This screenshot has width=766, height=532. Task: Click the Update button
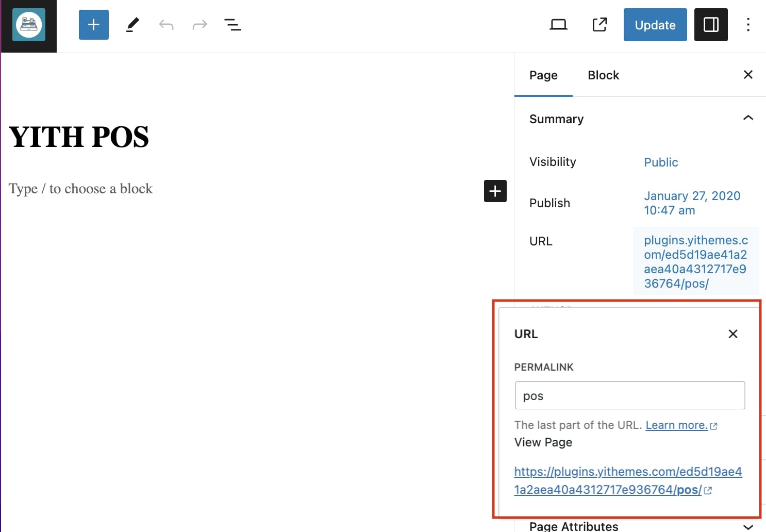point(655,25)
